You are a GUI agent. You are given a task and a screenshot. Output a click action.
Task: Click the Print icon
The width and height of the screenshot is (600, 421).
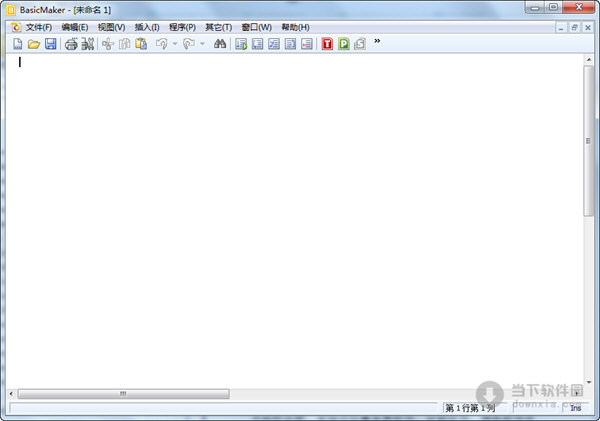[71, 44]
